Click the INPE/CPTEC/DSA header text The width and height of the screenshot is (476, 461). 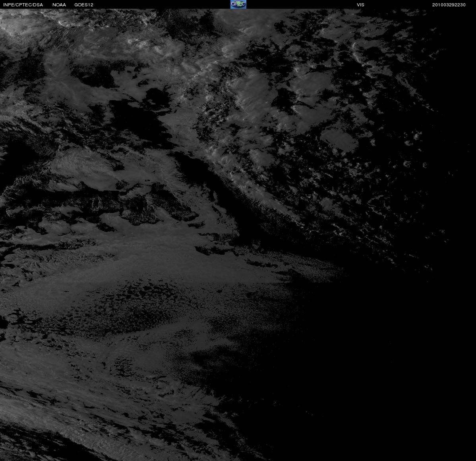[23, 5]
